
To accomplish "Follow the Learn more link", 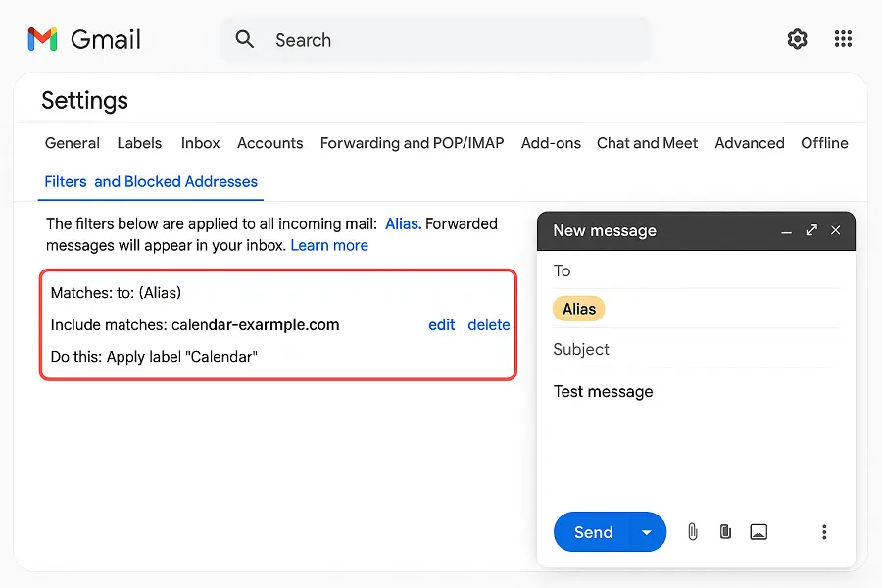I will coord(329,245).
